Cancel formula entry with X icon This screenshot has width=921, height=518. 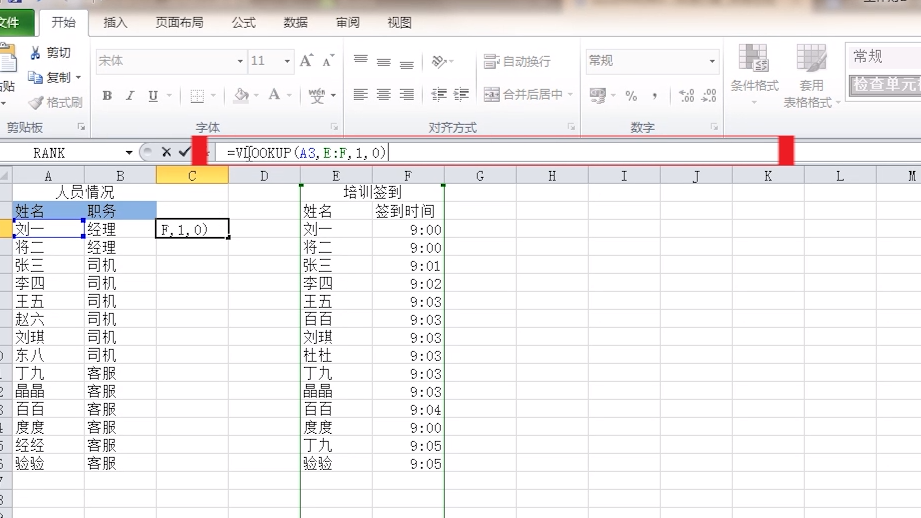[166, 153]
